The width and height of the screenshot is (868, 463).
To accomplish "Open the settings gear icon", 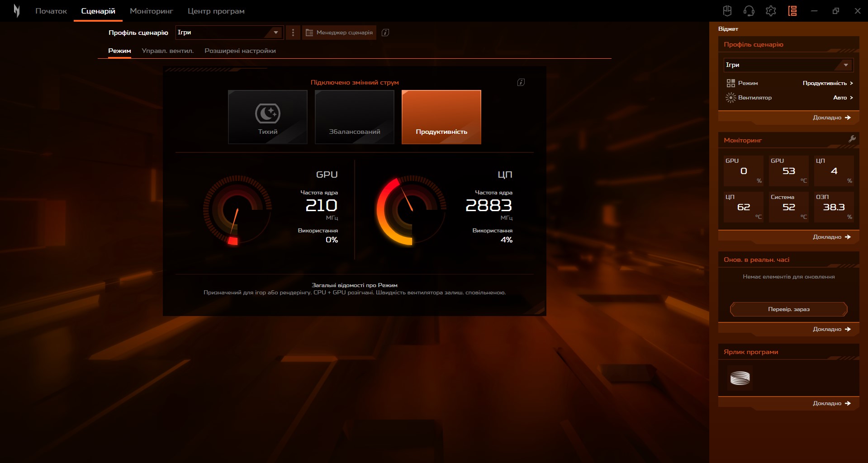I will tap(771, 11).
